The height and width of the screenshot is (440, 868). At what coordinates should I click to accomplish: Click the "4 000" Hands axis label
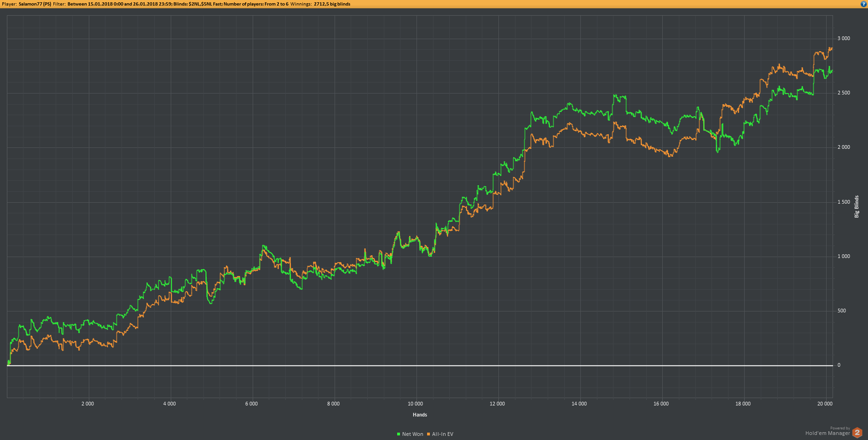point(169,404)
